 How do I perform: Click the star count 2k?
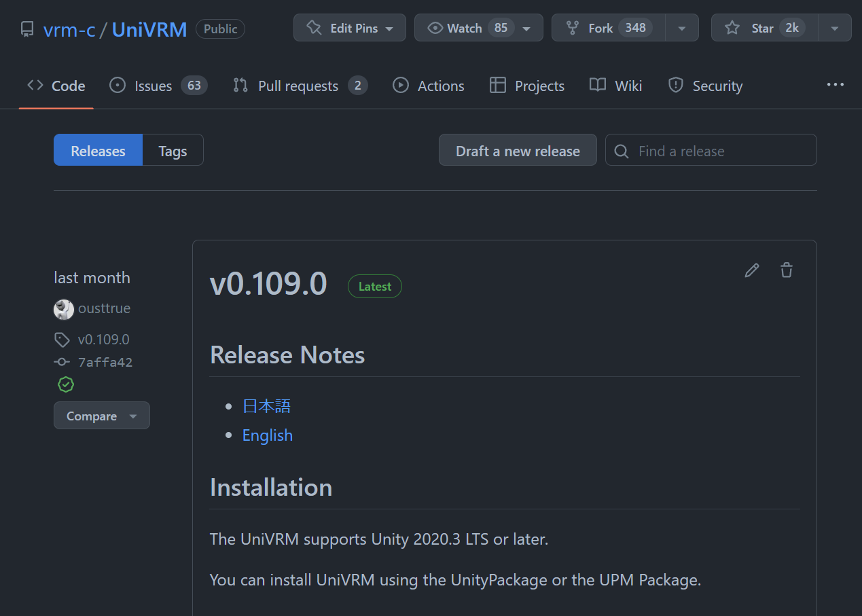(x=792, y=28)
